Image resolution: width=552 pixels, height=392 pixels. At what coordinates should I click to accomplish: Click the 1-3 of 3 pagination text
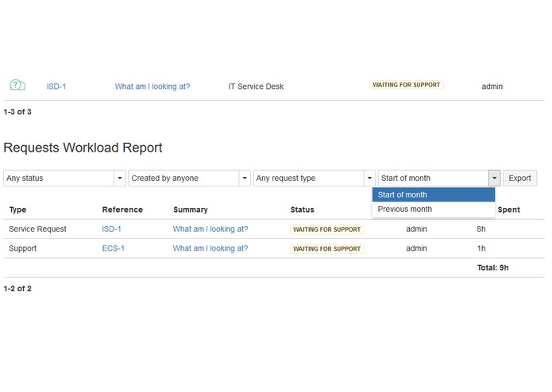17,112
